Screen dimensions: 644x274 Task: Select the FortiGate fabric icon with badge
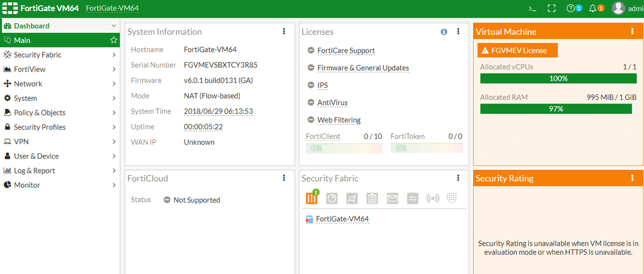(x=312, y=198)
